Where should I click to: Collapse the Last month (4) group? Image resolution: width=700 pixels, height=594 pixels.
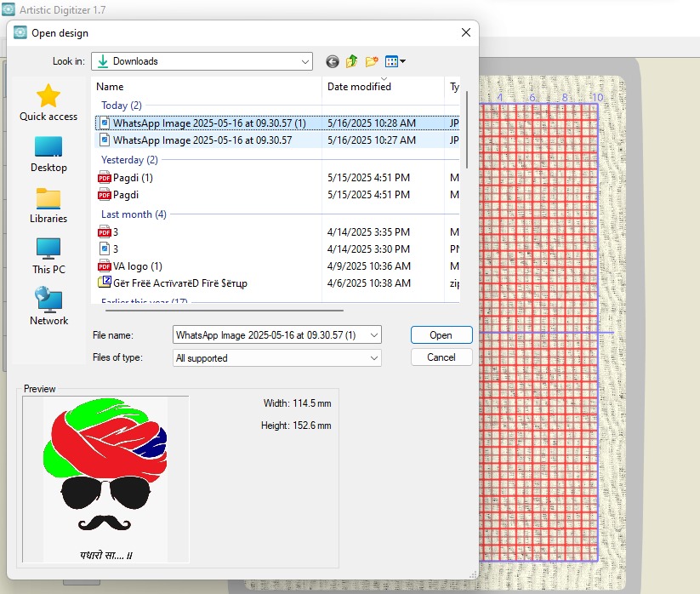coord(134,214)
